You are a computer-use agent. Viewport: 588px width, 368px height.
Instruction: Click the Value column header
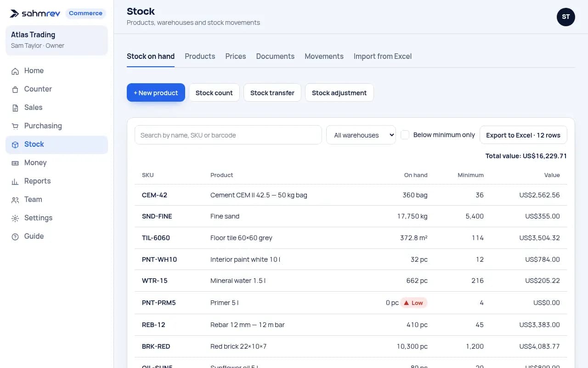[552, 175]
